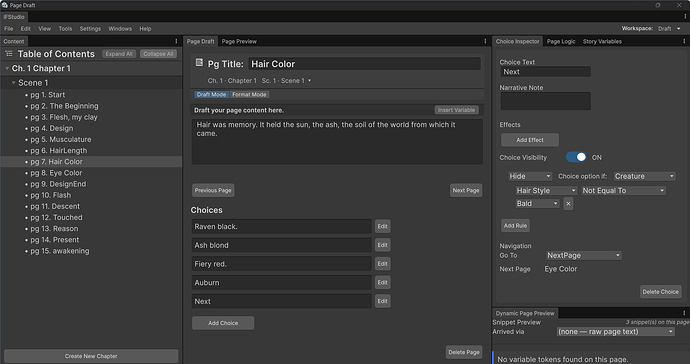Open the Dynamic Page Preview panel options menu
The height and width of the screenshot is (364, 690).
point(684,313)
